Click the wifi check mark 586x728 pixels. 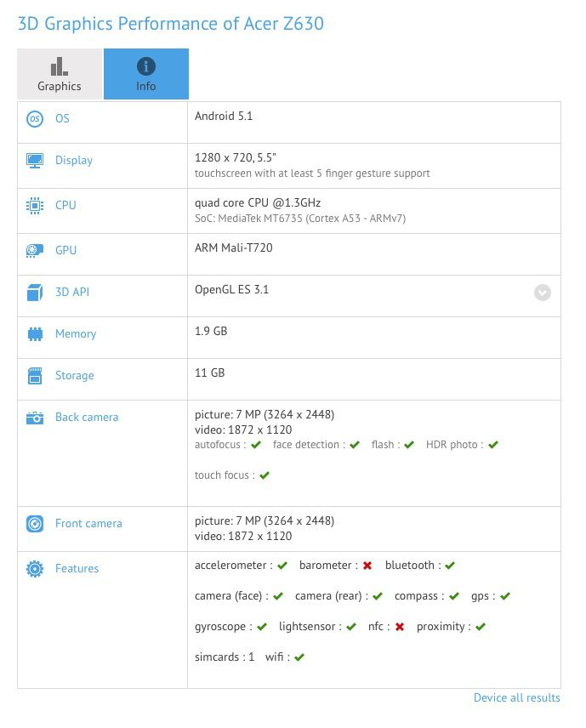(x=299, y=657)
